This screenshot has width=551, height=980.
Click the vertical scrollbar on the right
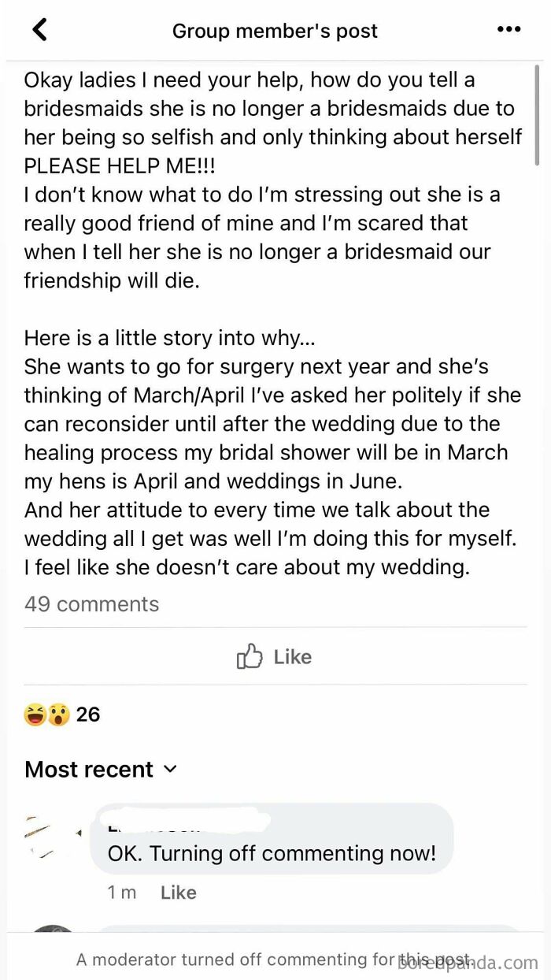tap(538, 114)
